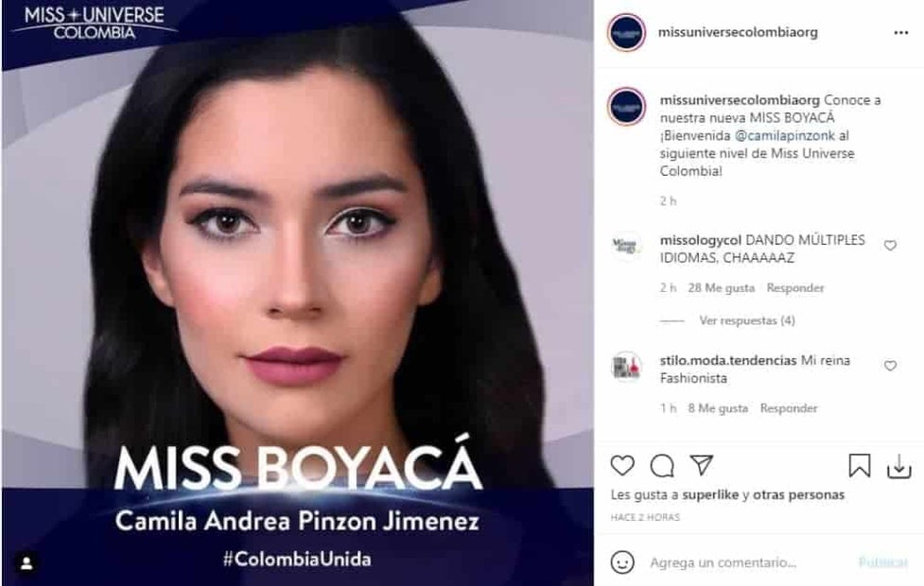This screenshot has width=924, height=586.
Task: Open missologycol username link
Action: [x=701, y=240]
